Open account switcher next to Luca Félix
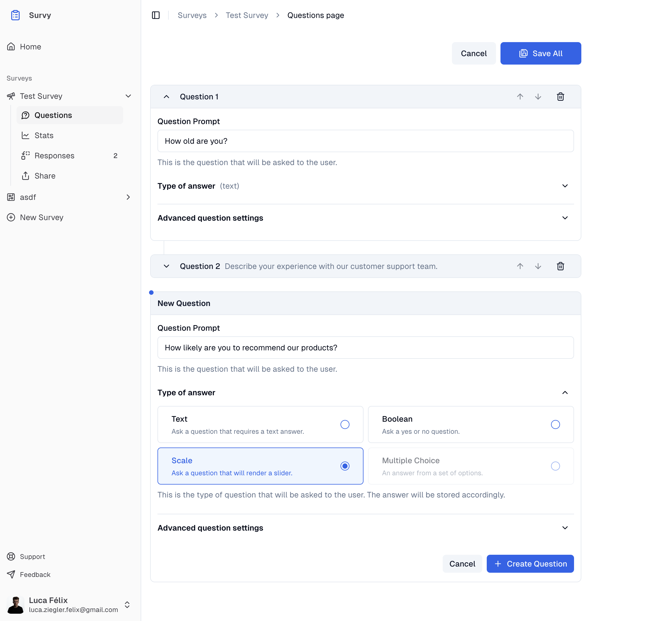The width and height of the screenshot is (672, 621). pos(127,604)
